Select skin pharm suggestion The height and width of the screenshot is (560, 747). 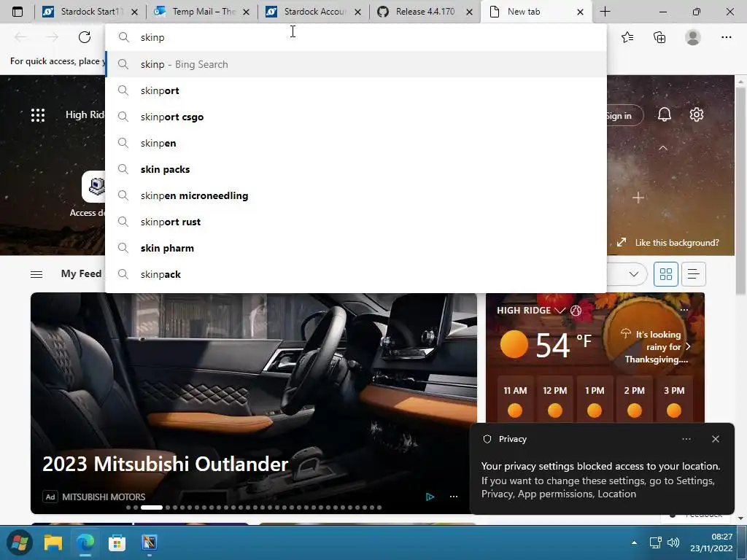point(356,248)
